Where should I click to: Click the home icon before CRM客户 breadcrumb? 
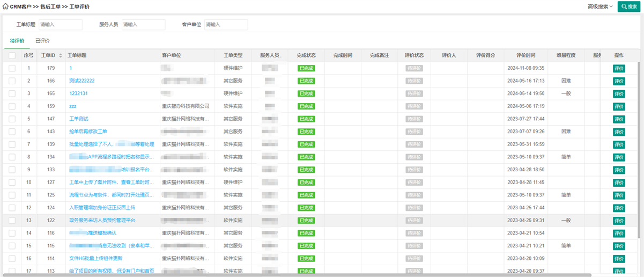coord(6,6)
